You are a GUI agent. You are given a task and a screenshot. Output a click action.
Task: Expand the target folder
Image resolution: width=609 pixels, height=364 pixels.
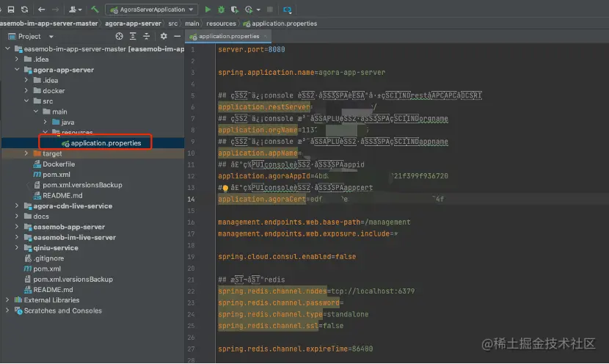point(26,153)
